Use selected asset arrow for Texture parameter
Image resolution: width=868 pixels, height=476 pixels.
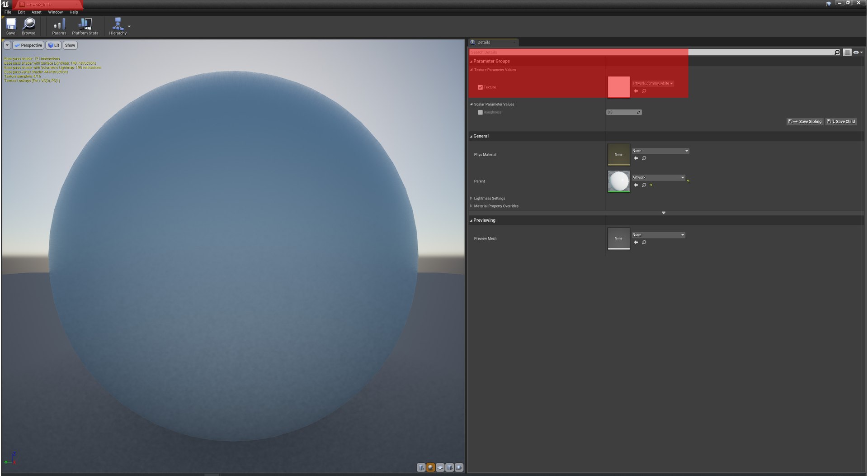pos(636,91)
